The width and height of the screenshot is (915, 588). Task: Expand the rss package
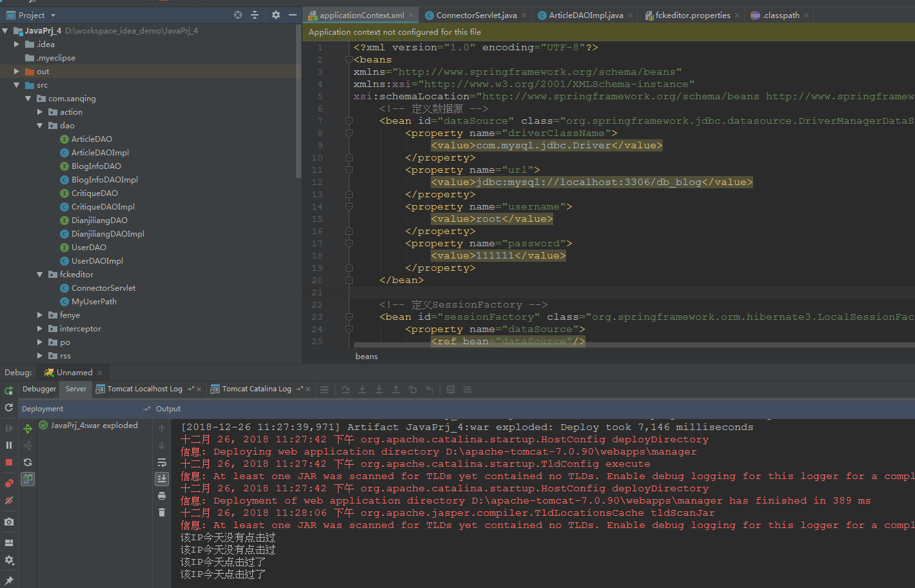40,356
